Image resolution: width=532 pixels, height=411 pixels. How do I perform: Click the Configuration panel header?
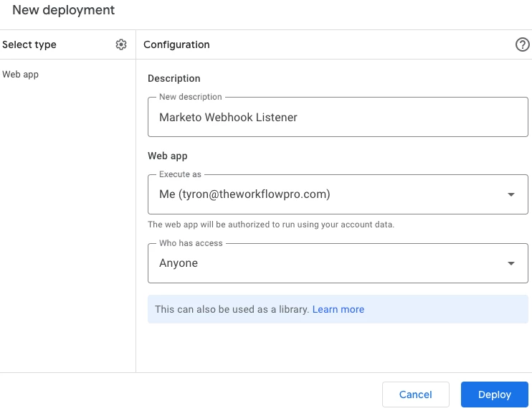[176, 44]
